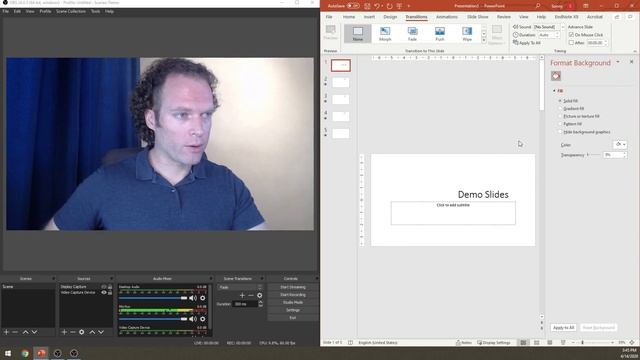Viewport: 640px width, 360px height.
Task: Add a source with the Sources plus icon
Action: 64,332
